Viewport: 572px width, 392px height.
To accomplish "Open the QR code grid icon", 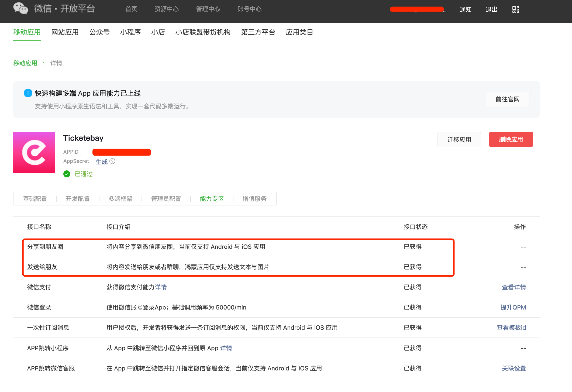I will pyautogui.click(x=515, y=9).
